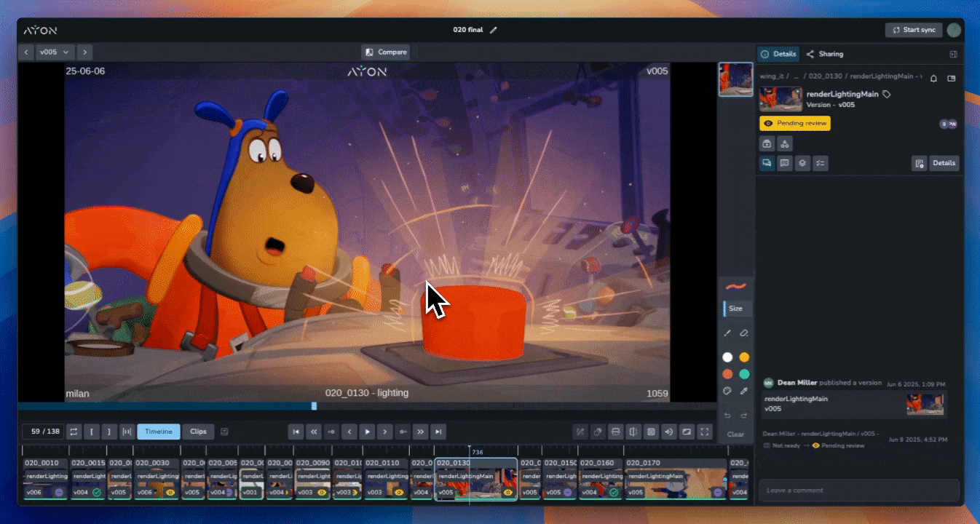Select the eraser annotation tool
Screen dimensions: 980x524
[x=744, y=333]
